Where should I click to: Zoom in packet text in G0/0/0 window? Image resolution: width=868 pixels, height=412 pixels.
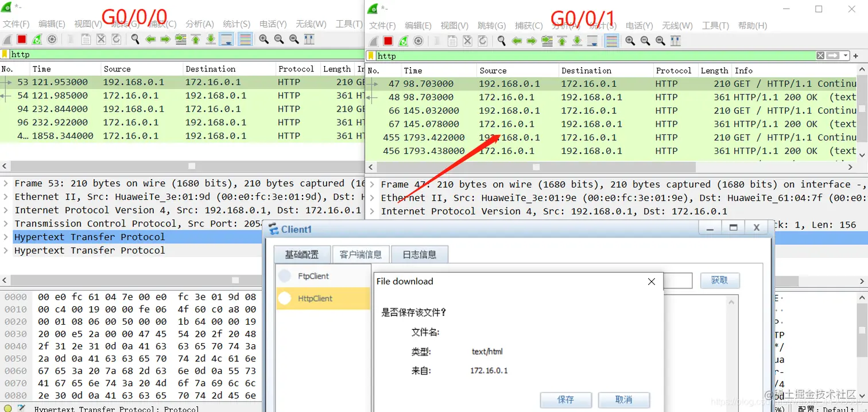click(264, 39)
